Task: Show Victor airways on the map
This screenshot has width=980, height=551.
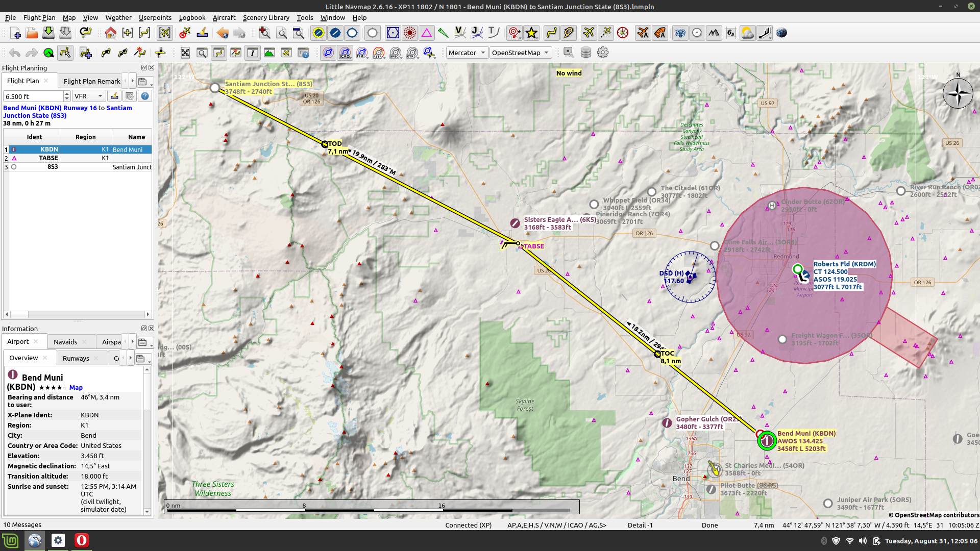Action: 460,33
